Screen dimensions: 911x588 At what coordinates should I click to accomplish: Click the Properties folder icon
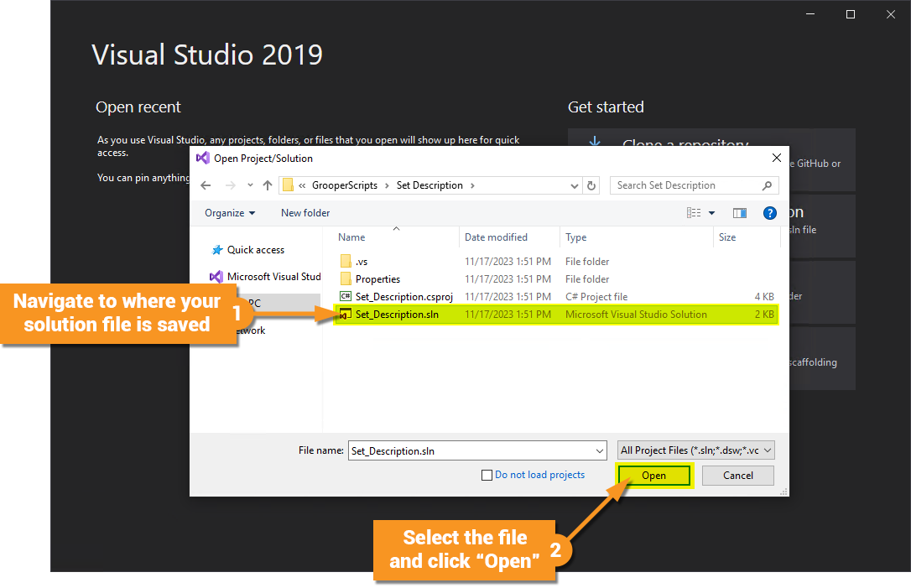click(x=346, y=278)
